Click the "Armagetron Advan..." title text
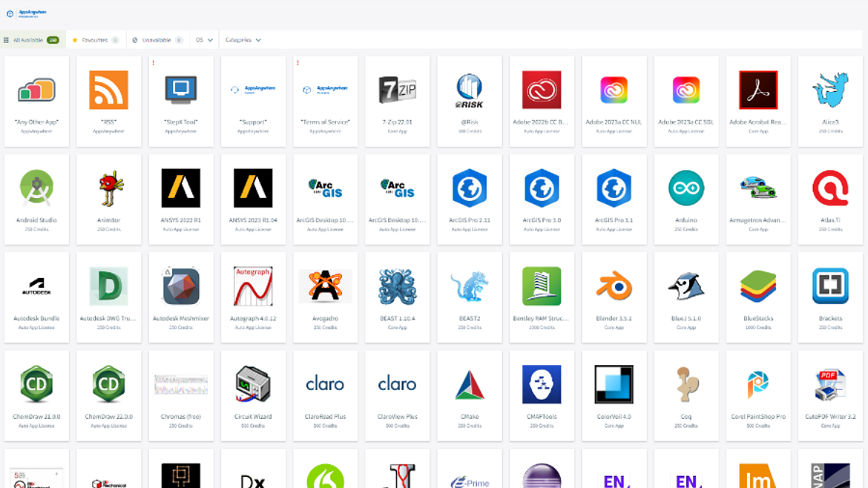Viewport: 868px width, 488px height. 758,220
